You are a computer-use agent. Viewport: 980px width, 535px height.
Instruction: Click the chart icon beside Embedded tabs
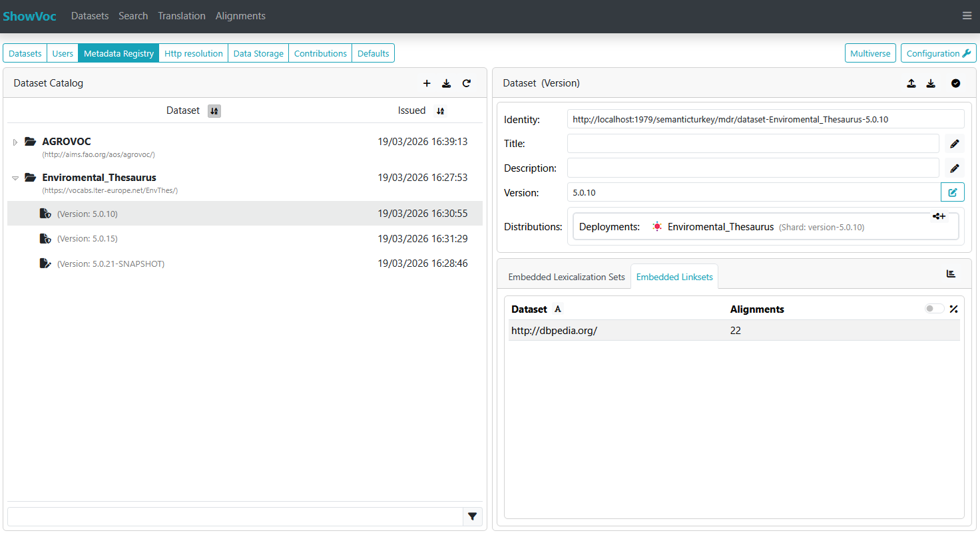(951, 273)
